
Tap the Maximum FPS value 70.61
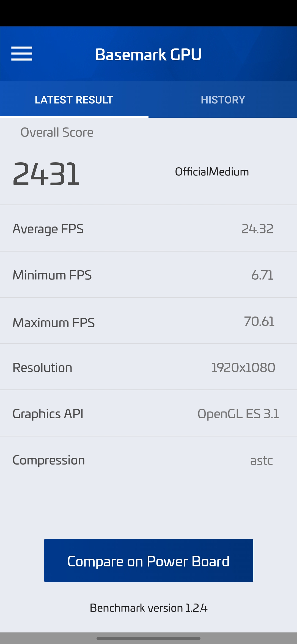pyautogui.click(x=259, y=321)
